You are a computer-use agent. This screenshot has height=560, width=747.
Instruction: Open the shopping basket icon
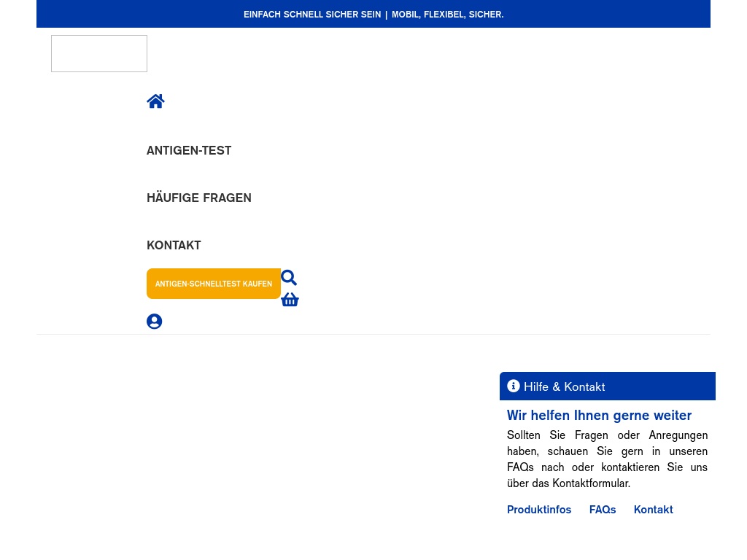coord(290,300)
